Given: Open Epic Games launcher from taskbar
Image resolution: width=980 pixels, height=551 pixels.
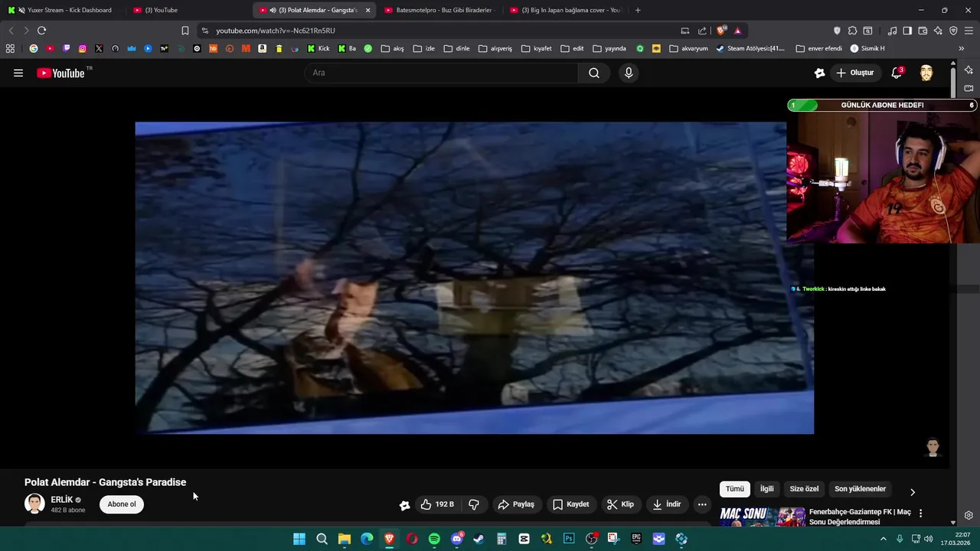Looking at the screenshot, I should (636, 539).
